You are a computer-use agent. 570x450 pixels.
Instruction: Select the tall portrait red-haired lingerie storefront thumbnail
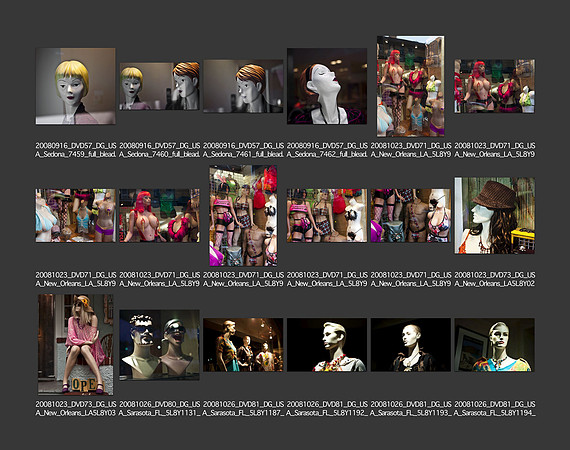pyautogui.click(x=410, y=86)
